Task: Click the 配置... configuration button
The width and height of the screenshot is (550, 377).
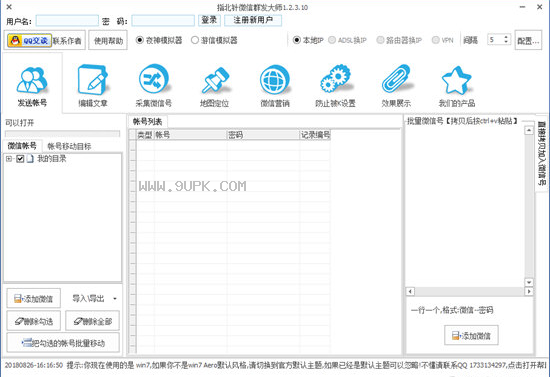Action: [x=528, y=41]
